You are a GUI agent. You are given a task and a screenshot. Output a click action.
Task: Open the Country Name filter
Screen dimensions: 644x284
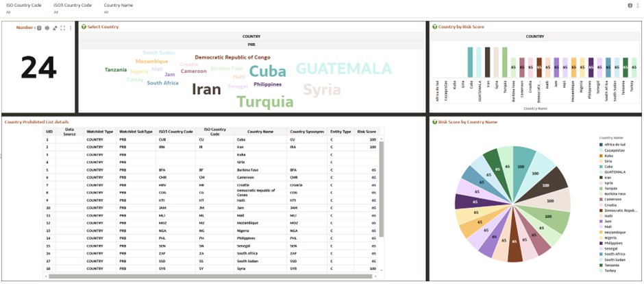pyautogui.click(x=119, y=8)
